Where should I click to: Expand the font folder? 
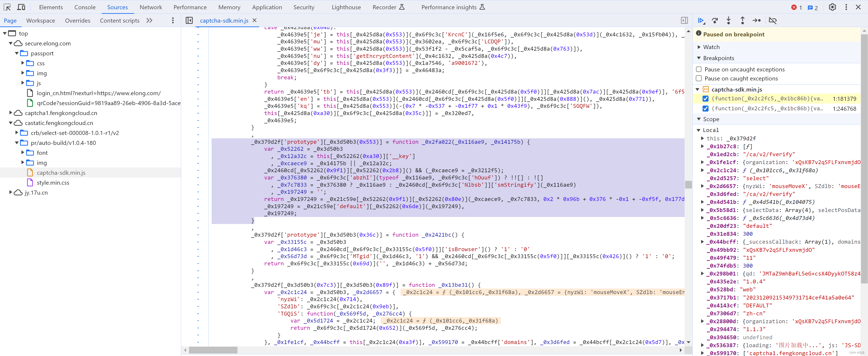pyautogui.click(x=23, y=153)
